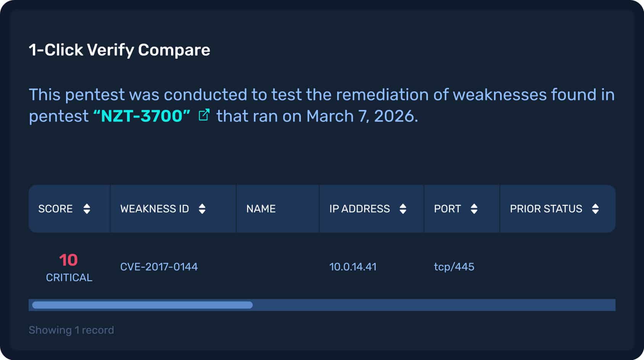Sort by the Port column arrows
The image size is (644, 360).
(x=474, y=209)
